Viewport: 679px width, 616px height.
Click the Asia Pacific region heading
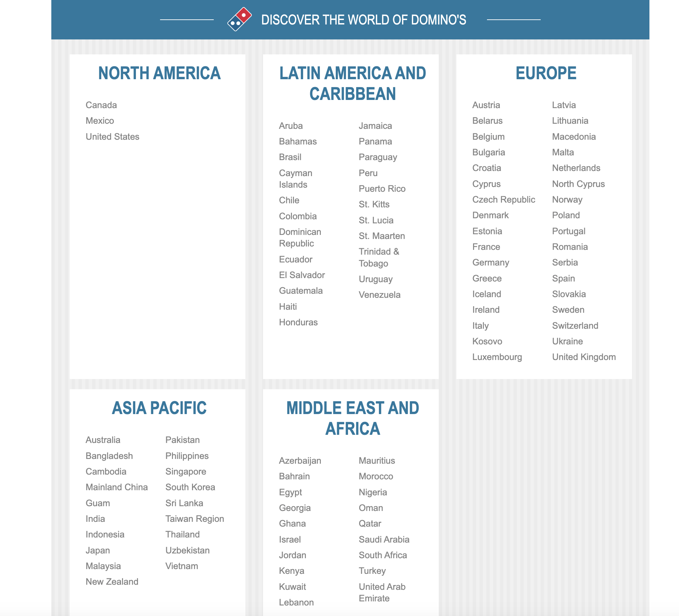pos(159,408)
